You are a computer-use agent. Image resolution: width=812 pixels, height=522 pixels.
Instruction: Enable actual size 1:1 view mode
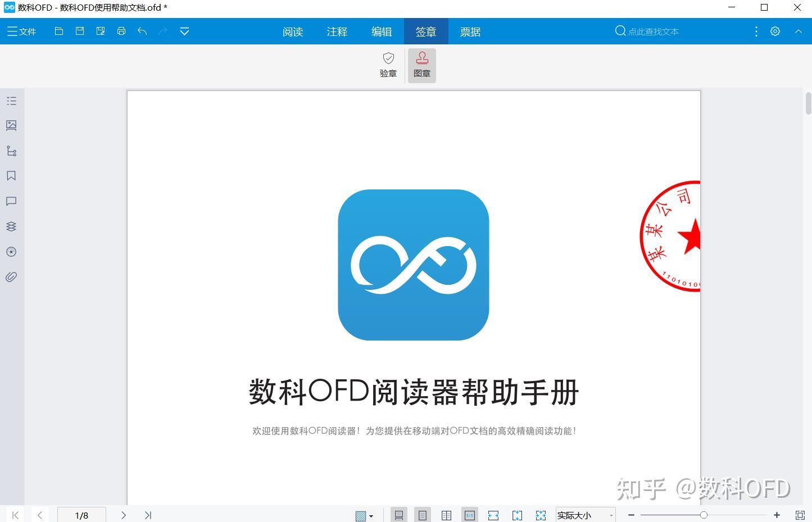[469, 514]
